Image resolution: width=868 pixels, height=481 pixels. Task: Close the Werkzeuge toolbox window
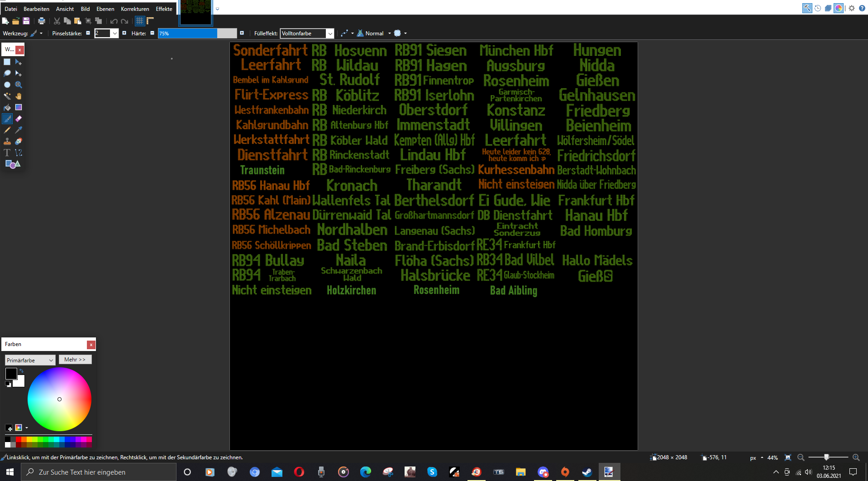click(x=20, y=50)
